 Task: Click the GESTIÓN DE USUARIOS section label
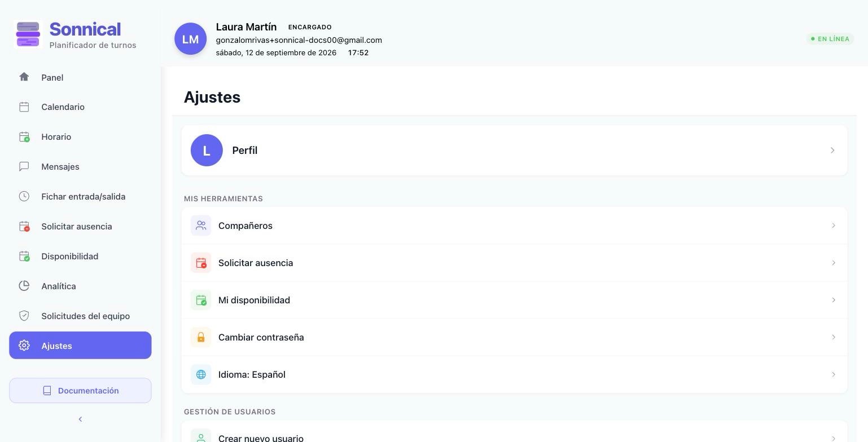click(230, 412)
